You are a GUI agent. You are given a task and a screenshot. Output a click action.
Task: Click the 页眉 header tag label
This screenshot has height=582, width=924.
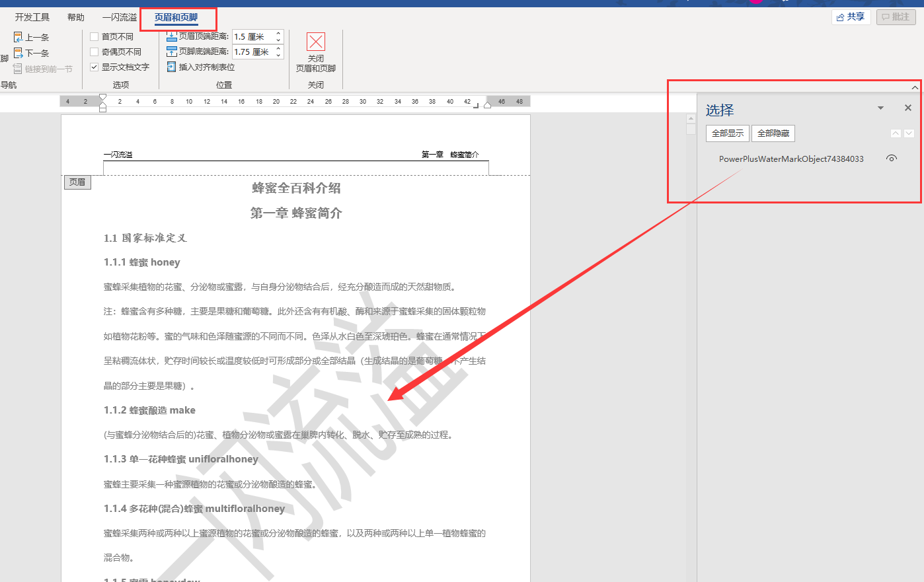[x=77, y=182]
